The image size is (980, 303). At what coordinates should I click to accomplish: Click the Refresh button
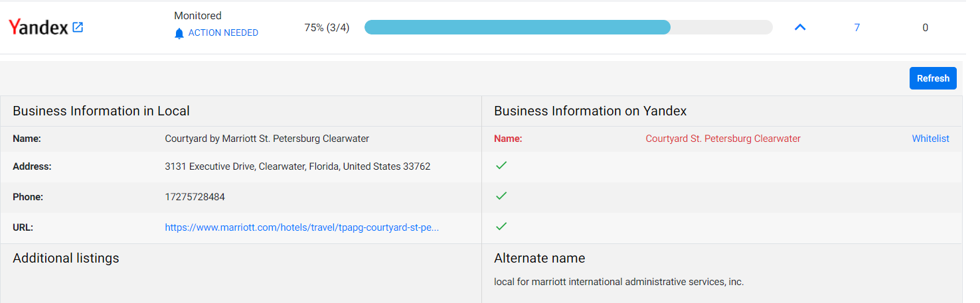(933, 78)
